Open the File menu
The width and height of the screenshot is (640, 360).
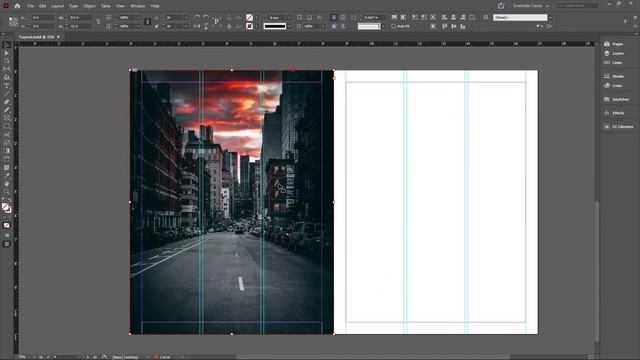click(31, 6)
